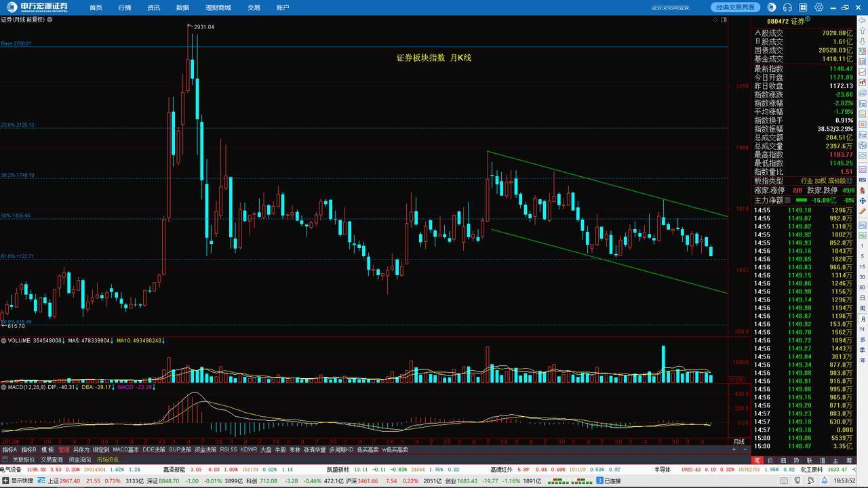Open the settings gear icon

[x=819, y=7]
